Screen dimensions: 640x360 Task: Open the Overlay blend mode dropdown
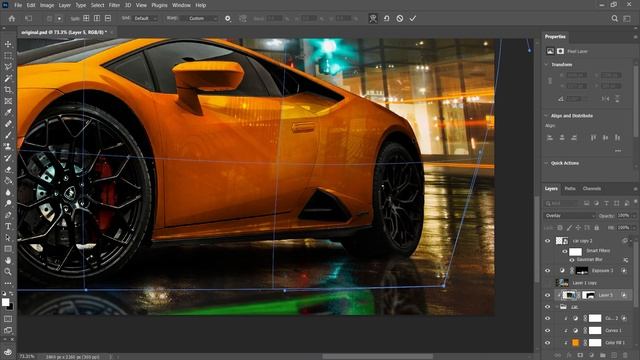pyautogui.click(x=569, y=216)
